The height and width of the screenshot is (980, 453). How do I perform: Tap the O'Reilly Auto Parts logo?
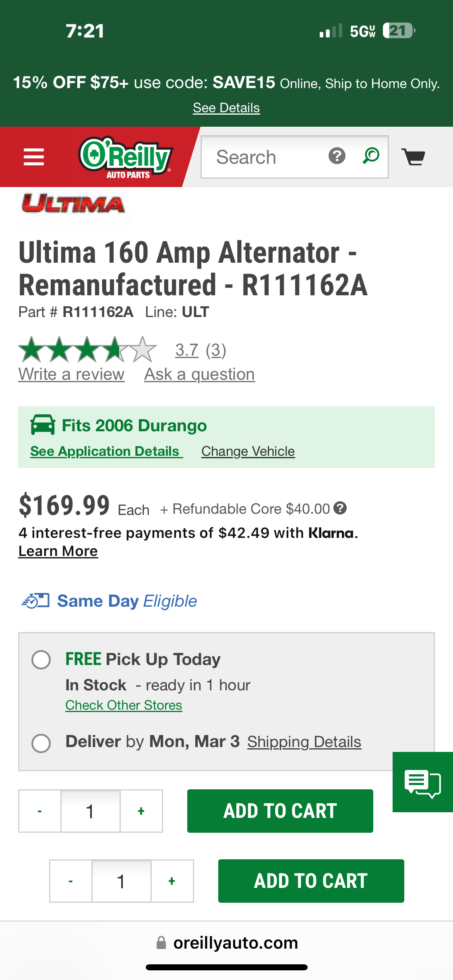[x=126, y=157]
